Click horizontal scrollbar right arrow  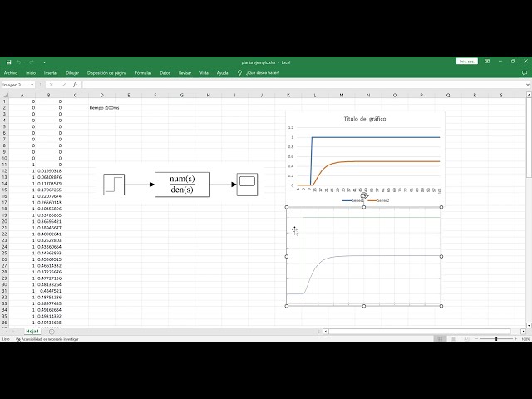pyautogui.click(x=523, y=332)
